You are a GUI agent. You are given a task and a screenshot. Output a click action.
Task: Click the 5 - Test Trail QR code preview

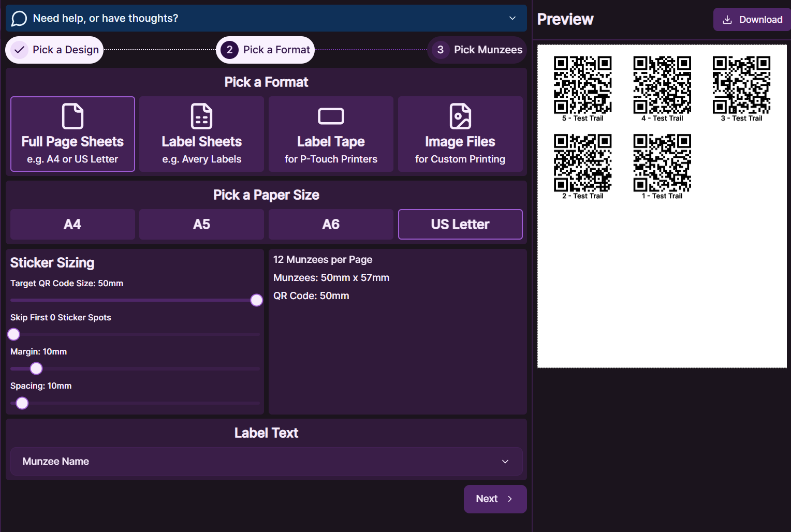click(582, 85)
